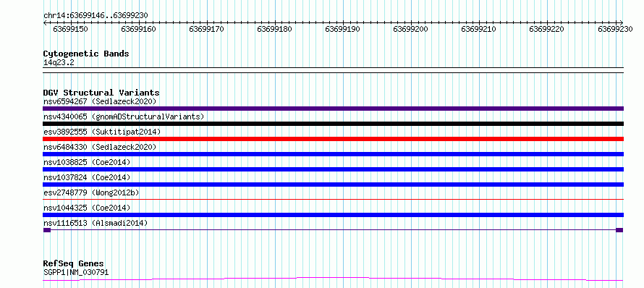Click the blue nsv6484330 variant bar
The width and height of the screenshot is (644, 288).
(x=333, y=154)
